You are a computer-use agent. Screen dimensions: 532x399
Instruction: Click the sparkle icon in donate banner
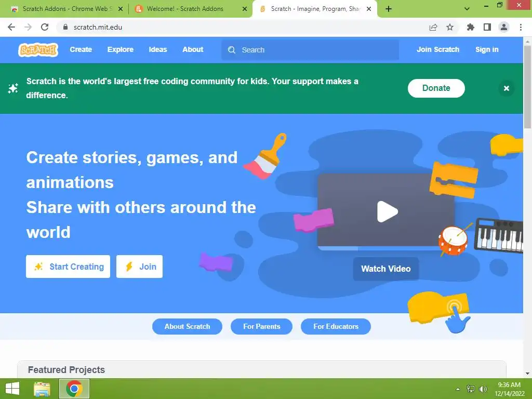click(13, 88)
